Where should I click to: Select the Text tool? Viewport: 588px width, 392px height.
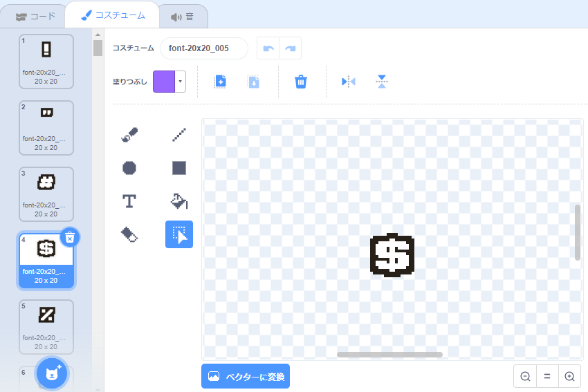(129, 201)
